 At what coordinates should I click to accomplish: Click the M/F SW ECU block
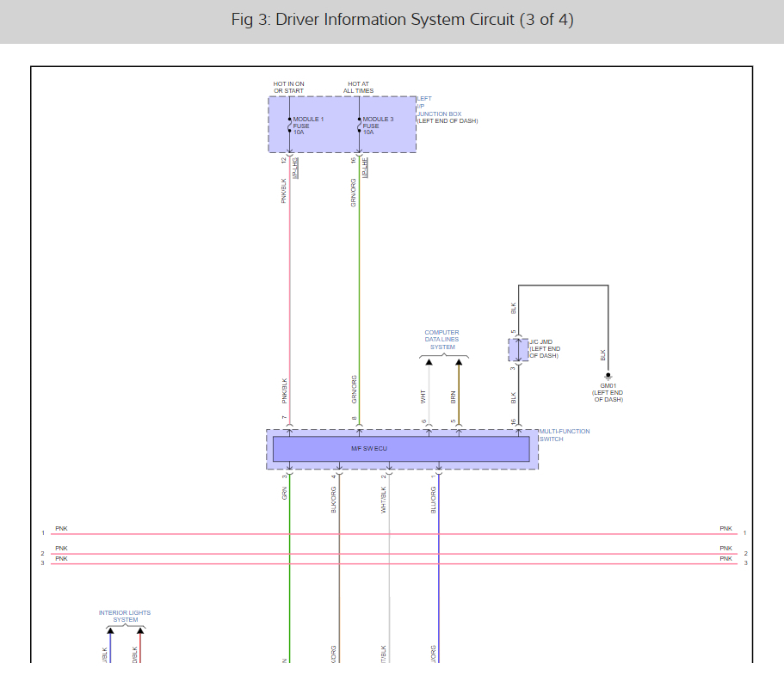401,449
